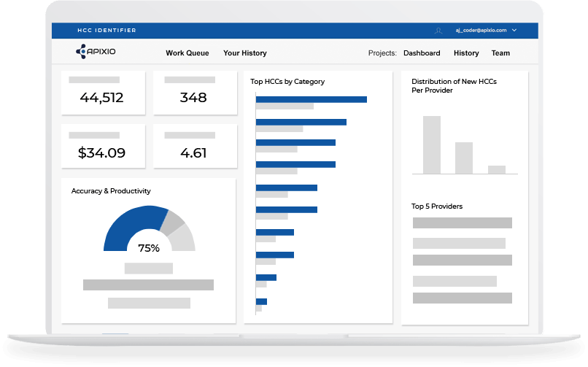Image resolution: width=588 pixels, height=367 pixels.
Task: Click the user profile icon
Action: click(x=438, y=31)
